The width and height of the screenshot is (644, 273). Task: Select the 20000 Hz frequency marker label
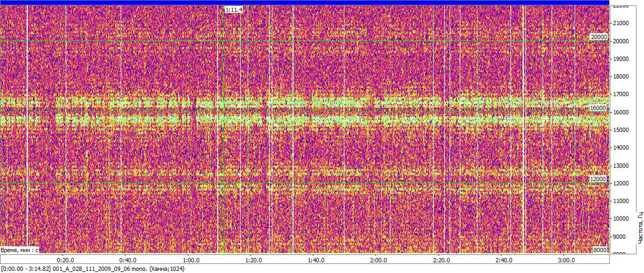[598, 37]
